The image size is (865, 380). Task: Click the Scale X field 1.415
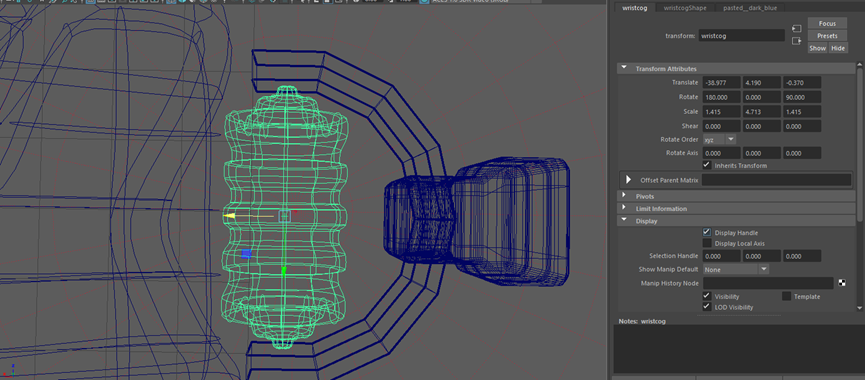pos(722,111)
